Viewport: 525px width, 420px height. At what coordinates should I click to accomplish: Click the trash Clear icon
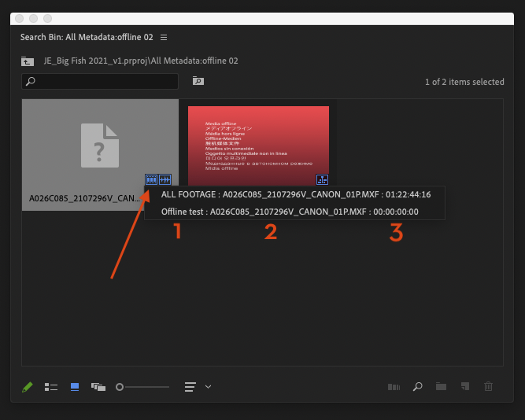[489, 387]
